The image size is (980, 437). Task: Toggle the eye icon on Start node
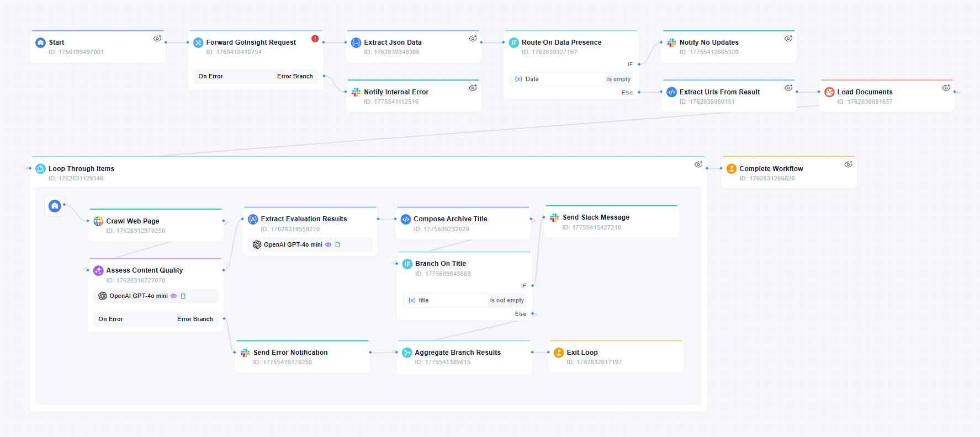point(157,39)
